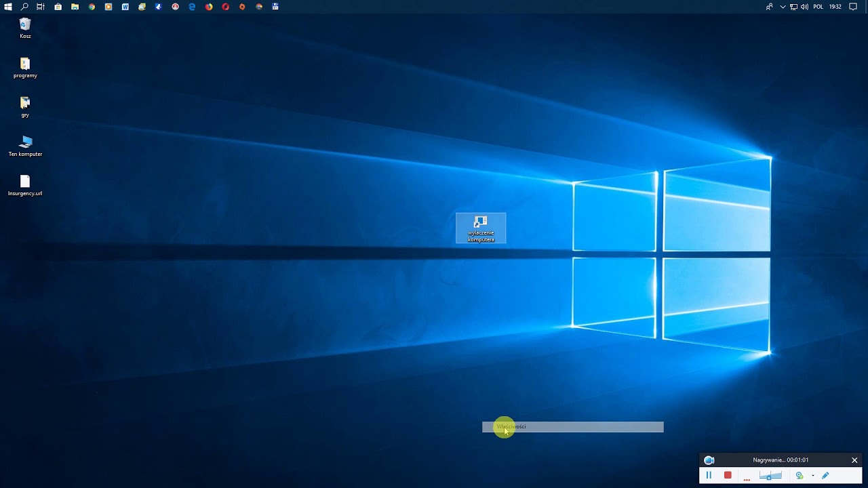This screenshot has width=868, height=488.
Task: Select the programy folder on desktop
Action: [25, 68]
